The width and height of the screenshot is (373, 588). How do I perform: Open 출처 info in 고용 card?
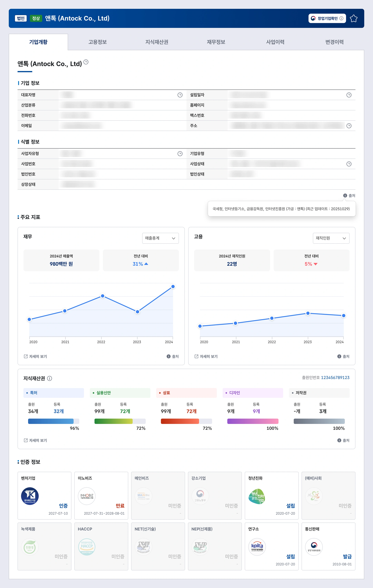(343, 357)
